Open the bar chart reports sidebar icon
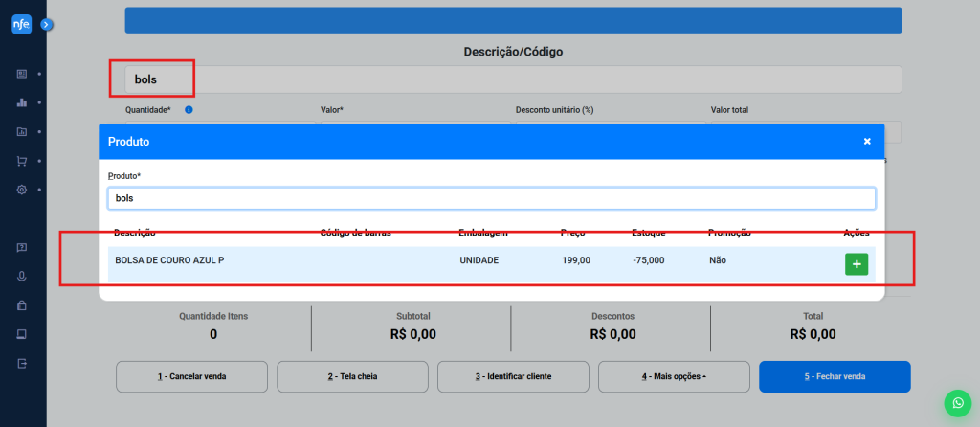Image resolution: width=980 pixels, height=427 pixels. click(x=22, y=102)
